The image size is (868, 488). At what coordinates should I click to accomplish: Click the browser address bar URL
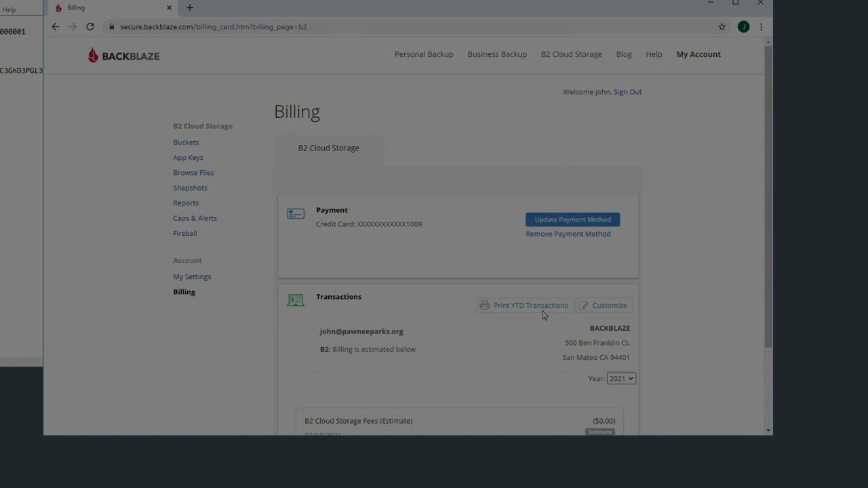[x=214, y=26]
